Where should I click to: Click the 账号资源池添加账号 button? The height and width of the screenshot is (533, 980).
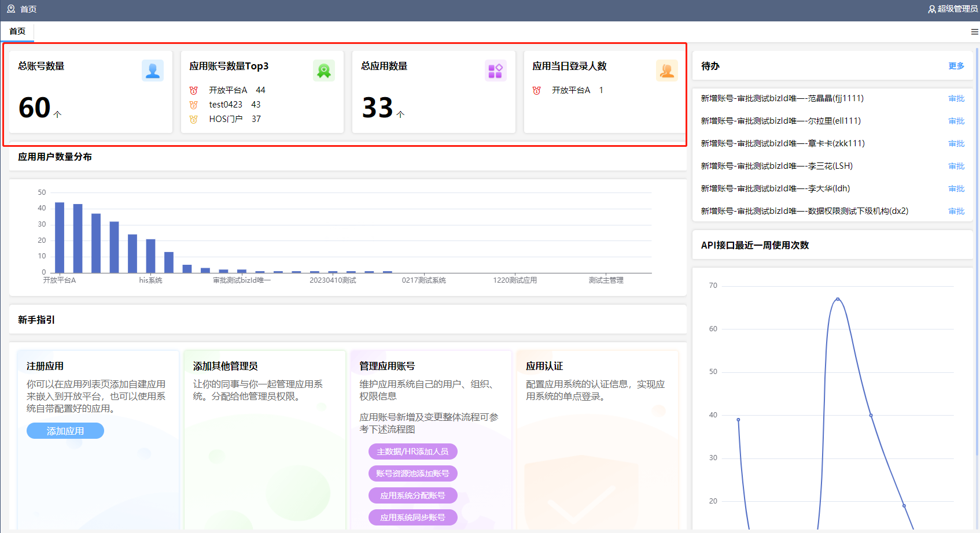[x=412, y=473]
